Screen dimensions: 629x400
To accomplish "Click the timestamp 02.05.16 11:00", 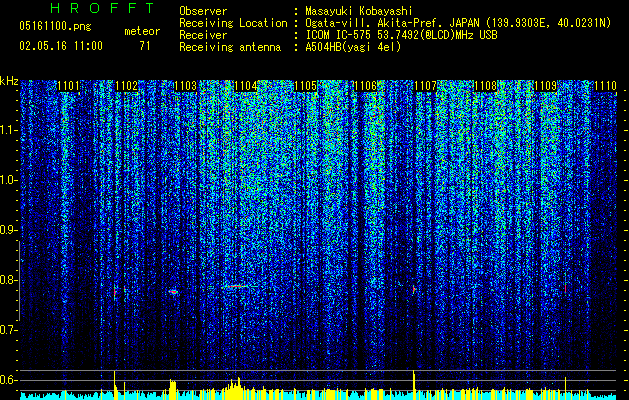I will click(x=61, y=46).
